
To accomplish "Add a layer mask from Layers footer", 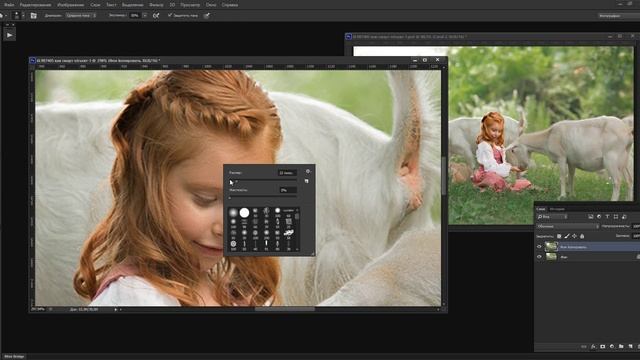I will (602, 347).
